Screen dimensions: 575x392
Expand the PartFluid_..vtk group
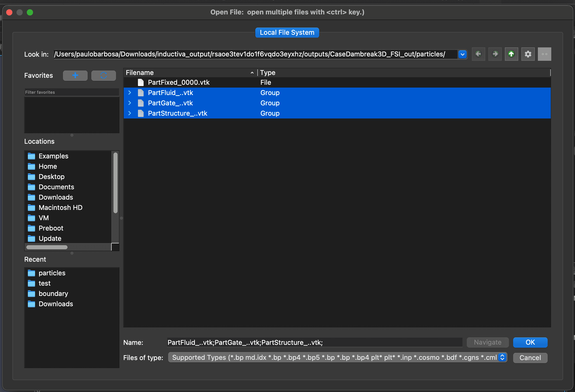(129, 92)
